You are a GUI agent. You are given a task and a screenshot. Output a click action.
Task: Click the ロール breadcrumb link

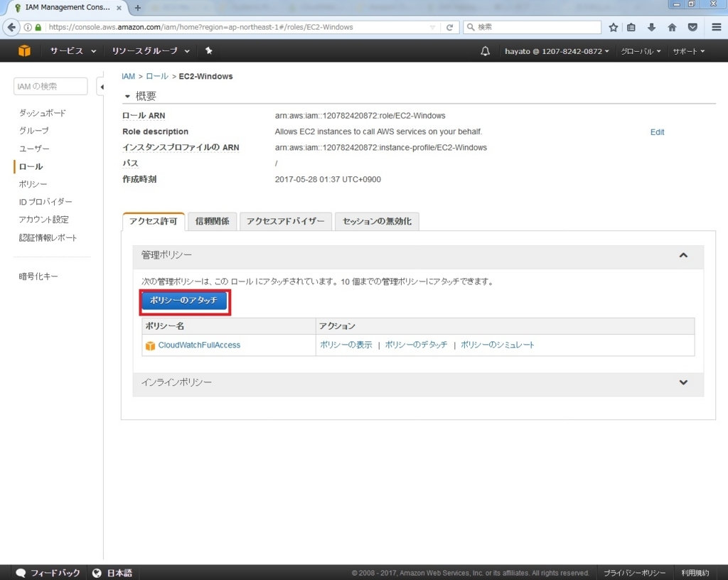157,77
